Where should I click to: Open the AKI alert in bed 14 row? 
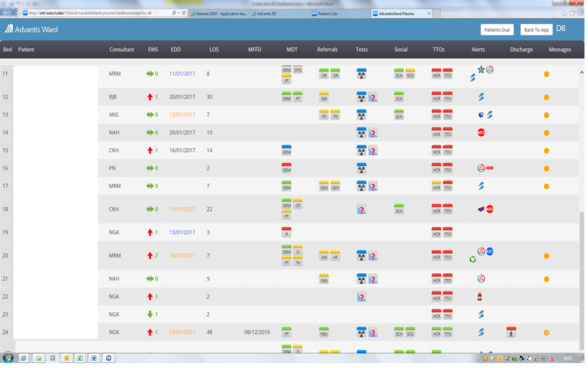(x=481, y=132)
